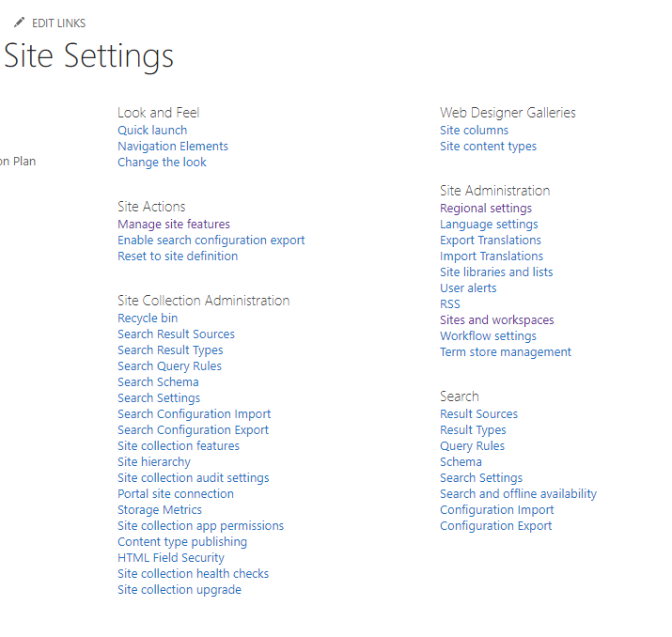This screenshot has height=637, width=672.
Task: Open the Quick launch settings link
Action: click(152, 131)
